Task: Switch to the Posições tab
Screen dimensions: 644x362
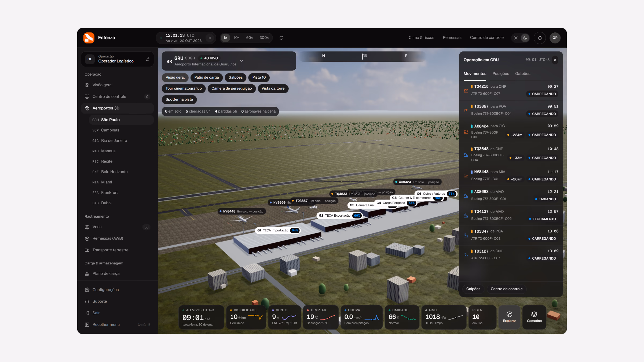Action: (500, 73)
